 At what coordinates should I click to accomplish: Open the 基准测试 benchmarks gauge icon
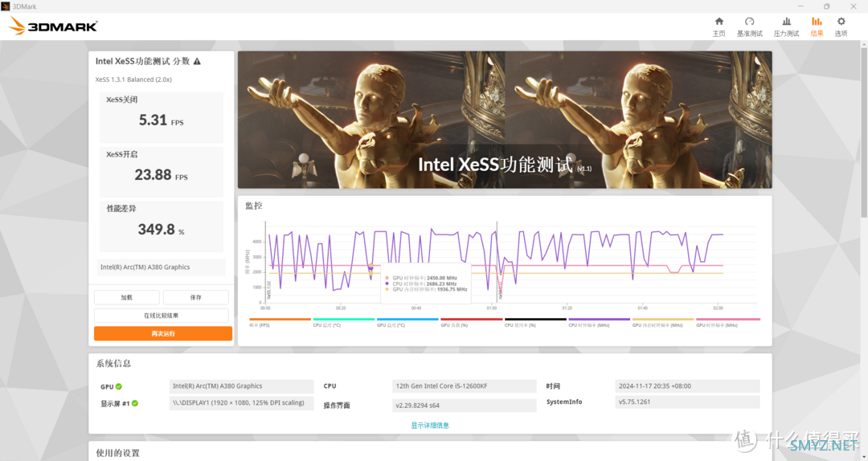click(x=750, y=22)
